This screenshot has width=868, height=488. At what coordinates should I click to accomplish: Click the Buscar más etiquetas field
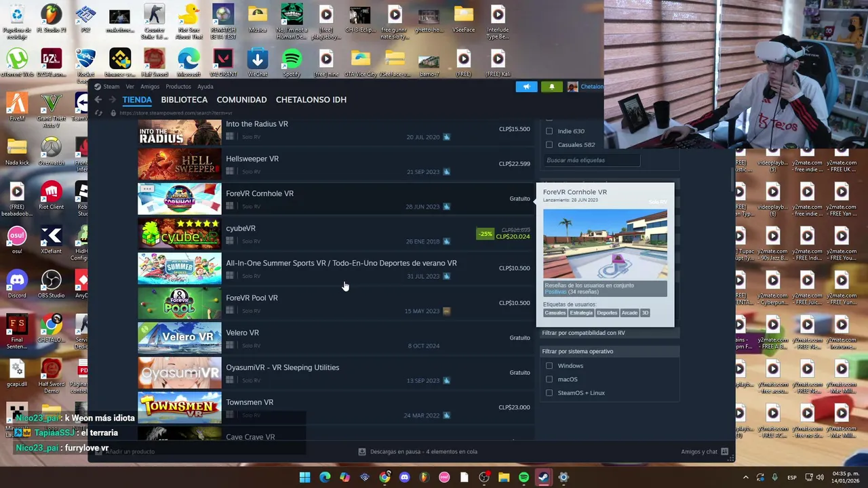click(592, 160)
